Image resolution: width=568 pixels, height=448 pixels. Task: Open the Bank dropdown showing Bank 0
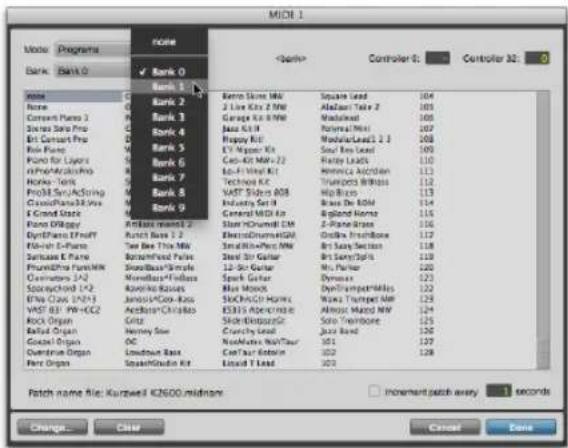[x=92, y=71]
